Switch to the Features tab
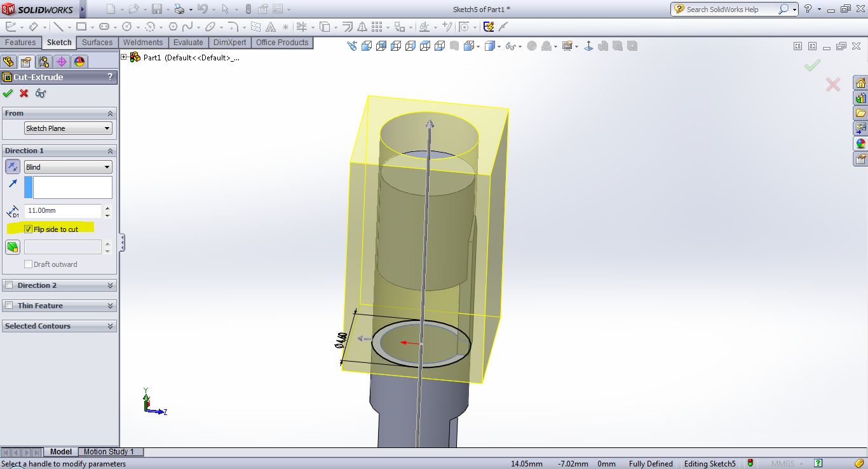Viewport: 868px width, 469px height. pos(20,43)
